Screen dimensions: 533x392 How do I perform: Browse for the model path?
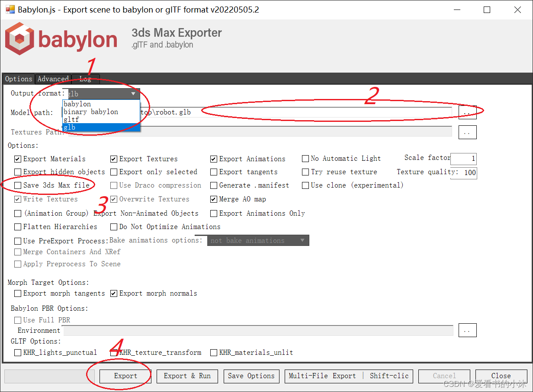(467, 112)
